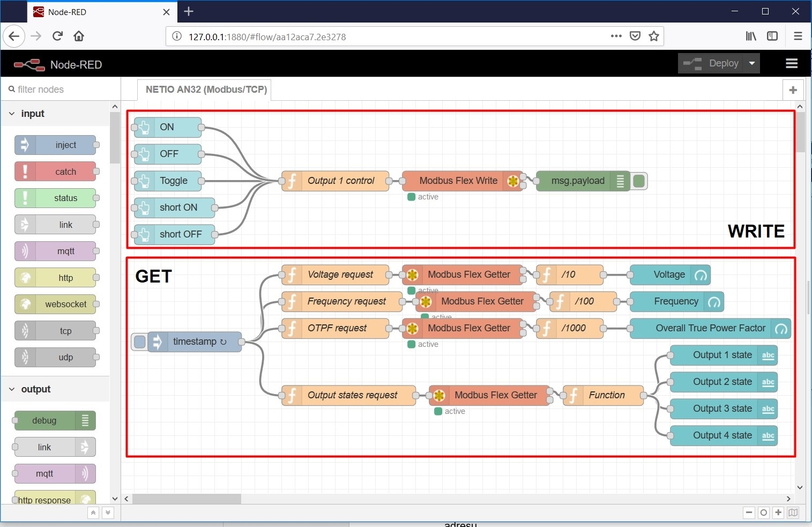Open the browser Library
The image size is (812, 527).
[x=751, y=36]
